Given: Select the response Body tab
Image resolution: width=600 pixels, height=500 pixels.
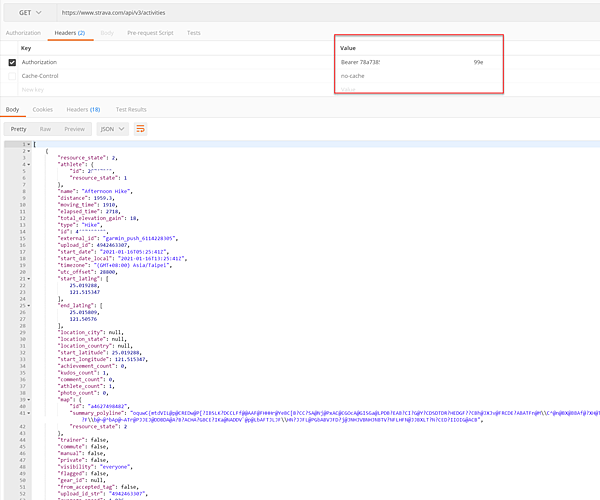Looking at the screenshot, I should coord(12,109).
